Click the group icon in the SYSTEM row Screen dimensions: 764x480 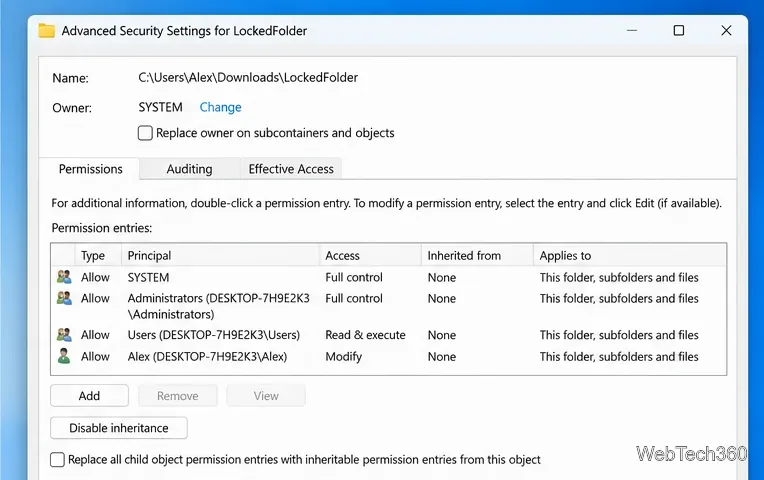pos(64,277)
